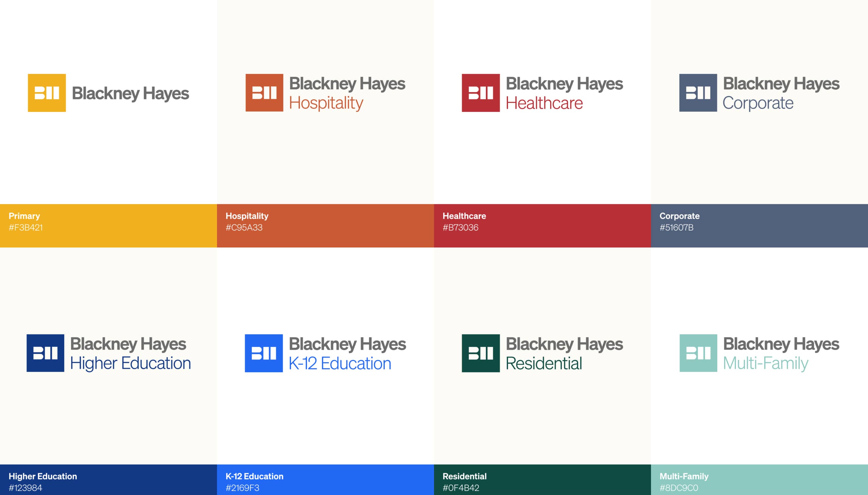Click the green 'Residential' logo wordmark
The width and height of the screenshot is (868, 495).
pos(544,363)
